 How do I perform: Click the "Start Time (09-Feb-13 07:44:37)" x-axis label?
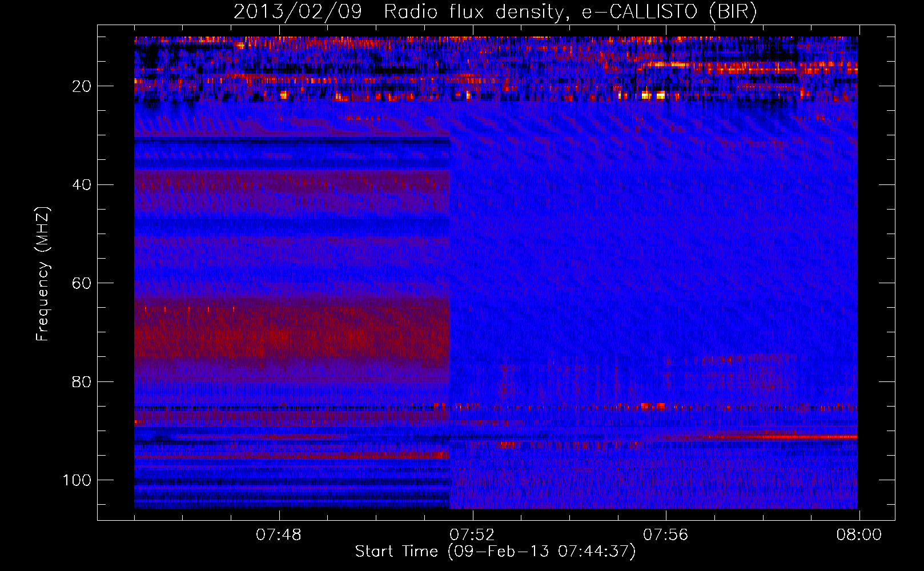(x=495, y=552)
